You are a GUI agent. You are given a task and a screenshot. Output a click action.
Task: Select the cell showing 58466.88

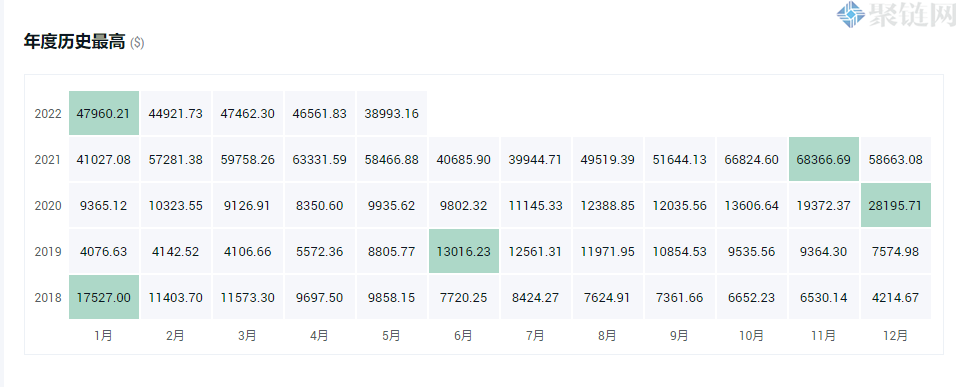pyautogui.click(x=391, y=159)
